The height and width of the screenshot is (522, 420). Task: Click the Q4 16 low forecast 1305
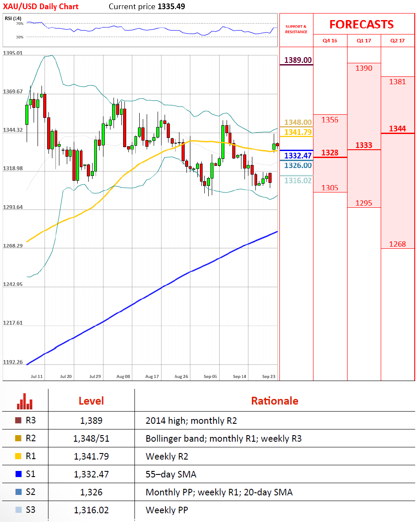click(330, 188)
